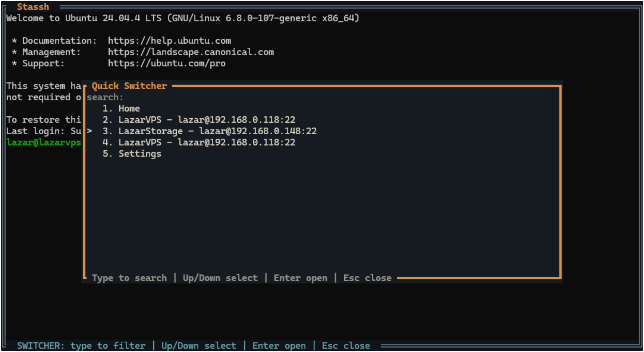Open the first LazarVPS connection entry
The image size is (644, 352).
tap(207, 119)
